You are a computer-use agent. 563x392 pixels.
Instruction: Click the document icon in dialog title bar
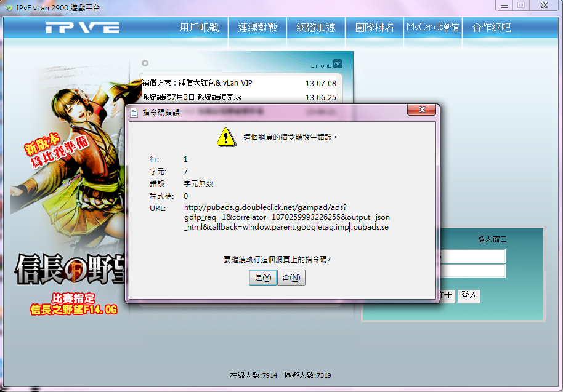pos(134,113)
